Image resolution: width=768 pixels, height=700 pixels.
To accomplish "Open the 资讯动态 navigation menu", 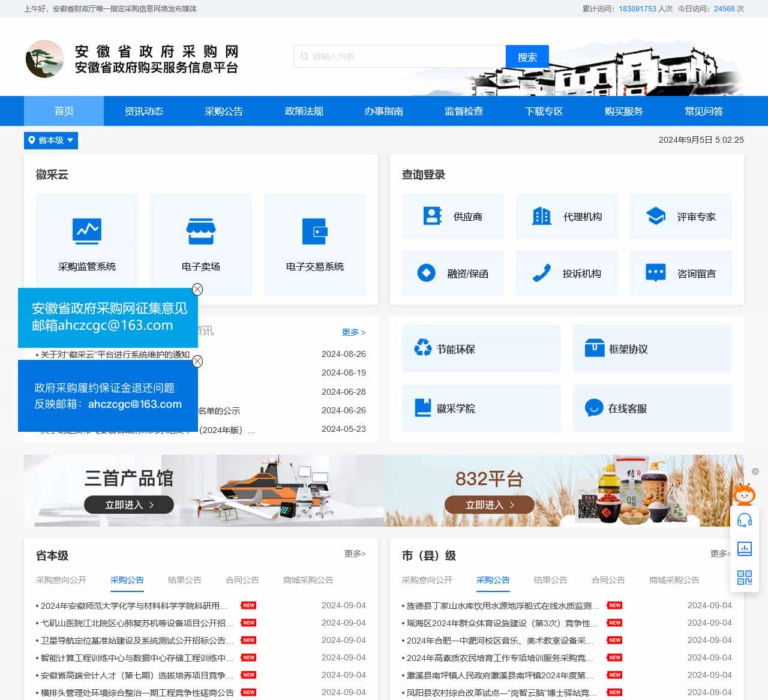I will click(x=144, y=111).
